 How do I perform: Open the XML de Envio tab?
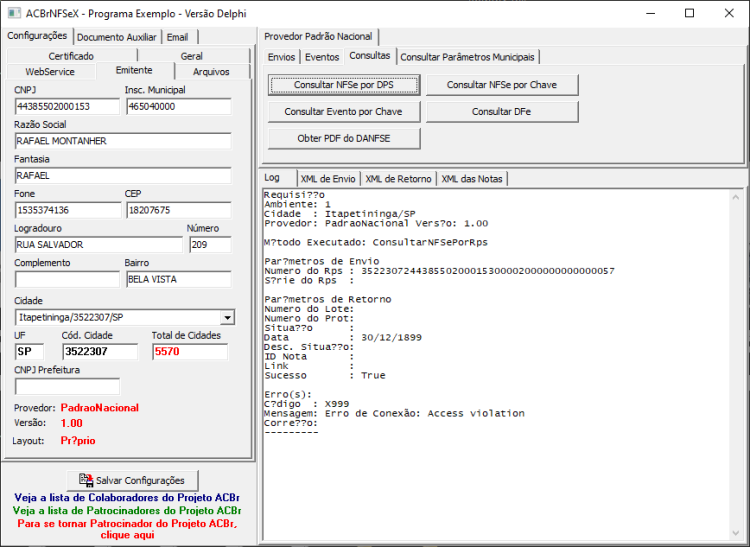(x=328, y=179)
